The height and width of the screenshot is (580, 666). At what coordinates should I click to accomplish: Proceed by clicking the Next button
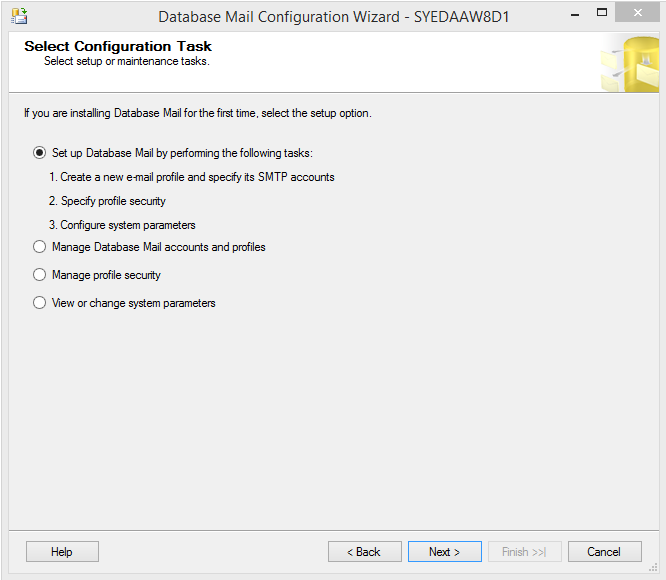[444, 552]
